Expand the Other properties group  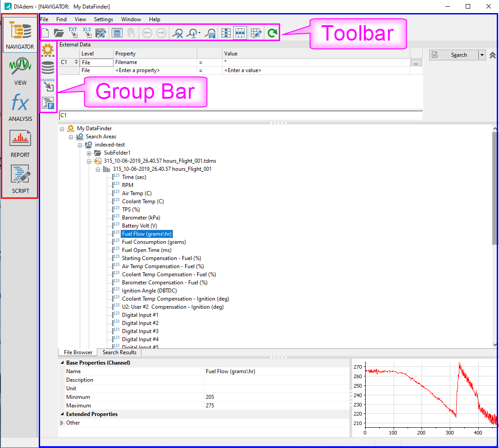(62, 423)
